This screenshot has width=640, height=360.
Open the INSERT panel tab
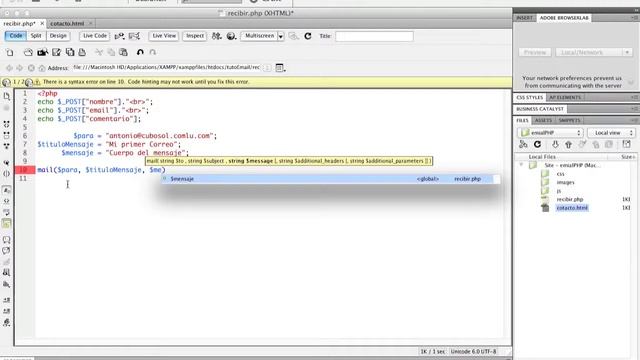click(524, 18)
